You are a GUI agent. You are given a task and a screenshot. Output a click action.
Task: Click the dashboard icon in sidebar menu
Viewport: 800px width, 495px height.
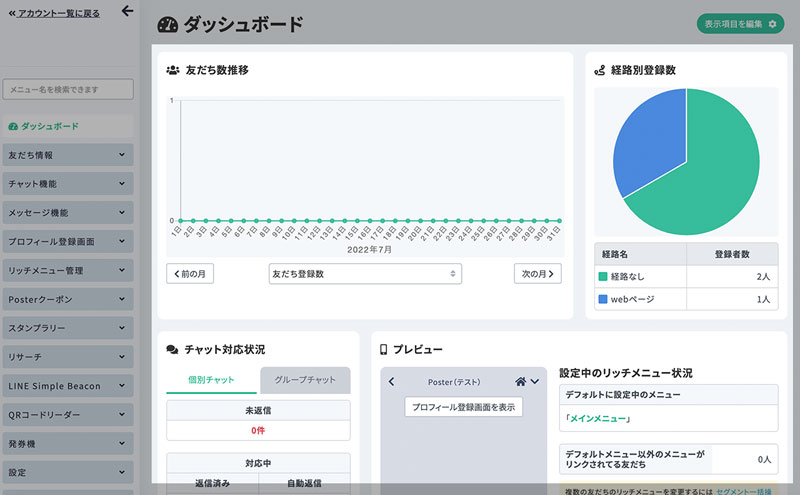pyautogui.click(x=13, y=126)
